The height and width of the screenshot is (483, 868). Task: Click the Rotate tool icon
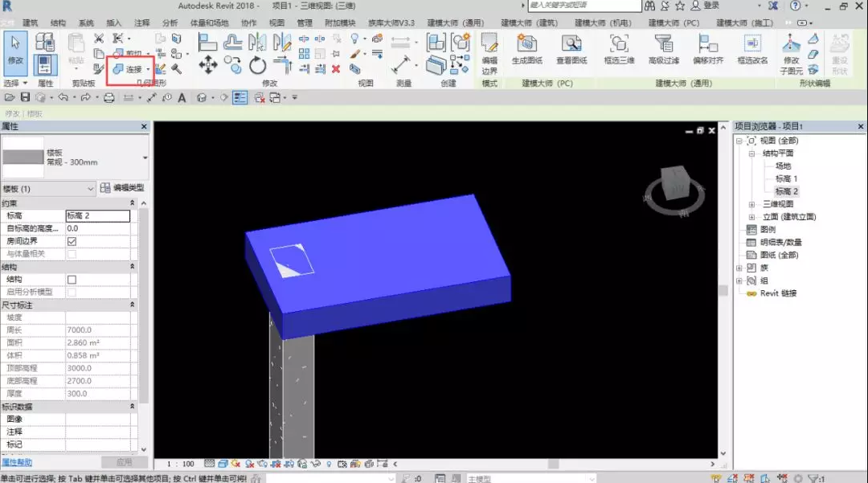tap(258, 66)
